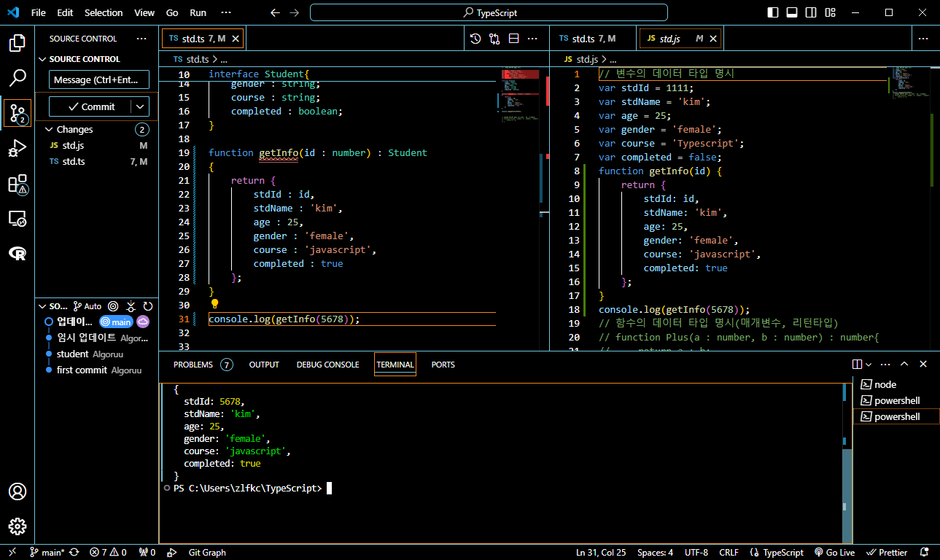Collapse the Source Control section header

(x=42, y=59)
